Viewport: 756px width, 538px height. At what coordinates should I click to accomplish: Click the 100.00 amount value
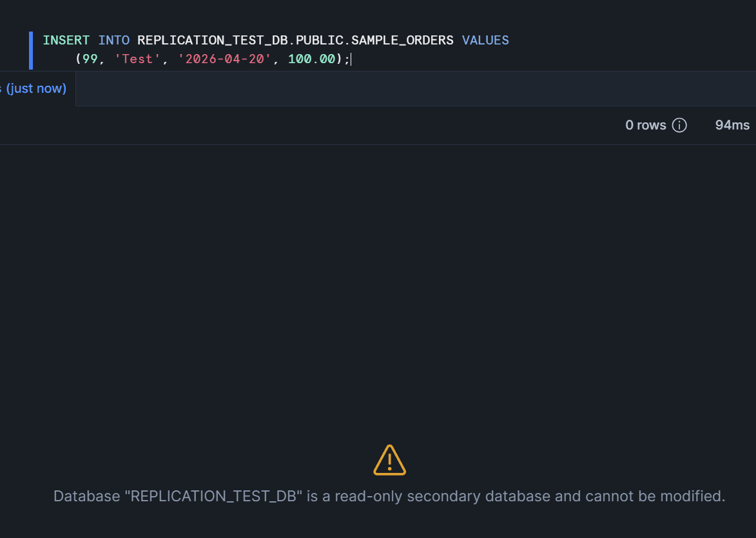(x=311, y=59)
